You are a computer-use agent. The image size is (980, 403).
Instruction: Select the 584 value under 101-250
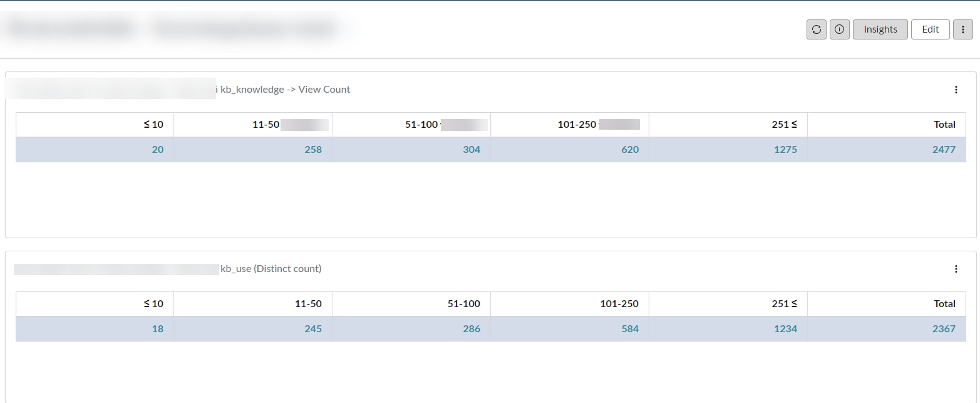[x=631, y=329]
